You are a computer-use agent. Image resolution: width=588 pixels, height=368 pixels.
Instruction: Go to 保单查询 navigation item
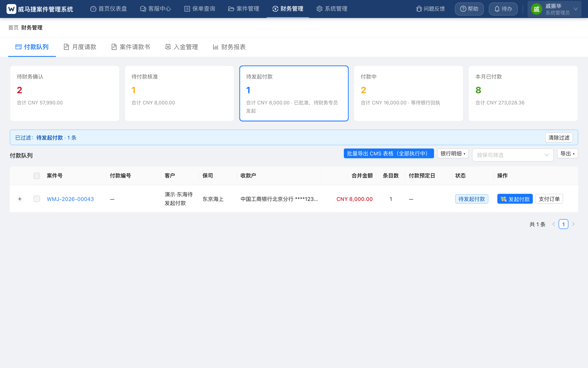pyautogui.click(x=200, y=9)
